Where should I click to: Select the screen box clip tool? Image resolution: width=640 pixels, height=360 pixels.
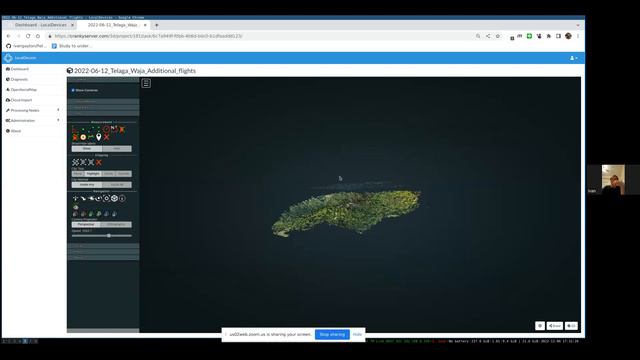[x=91, y=162]
